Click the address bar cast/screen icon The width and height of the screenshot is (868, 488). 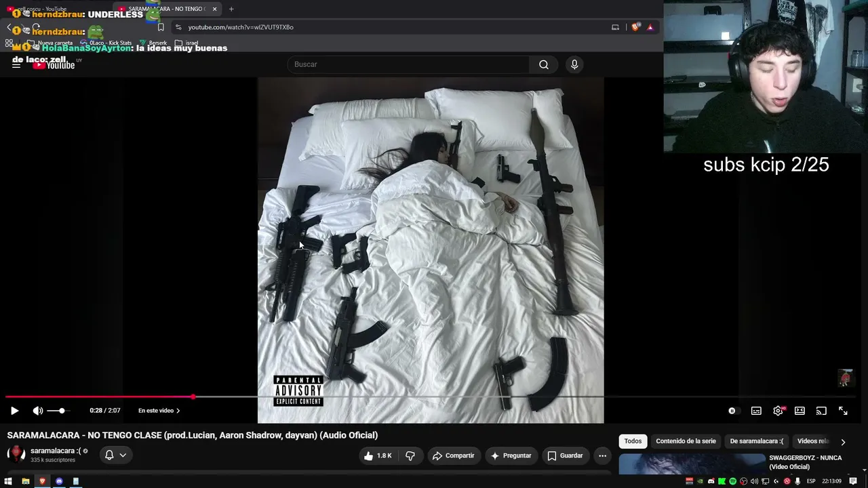(615, 27)
